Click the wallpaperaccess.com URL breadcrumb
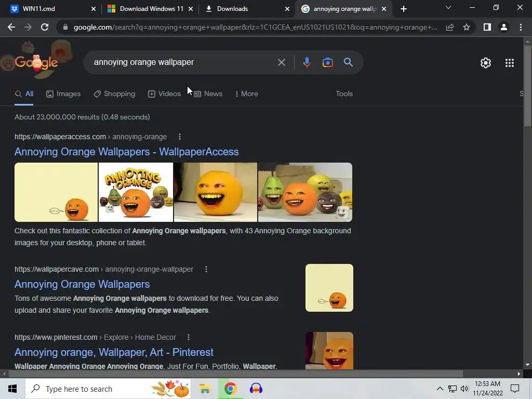Viewport: 532px width, 399px height. tap(90, 137)
